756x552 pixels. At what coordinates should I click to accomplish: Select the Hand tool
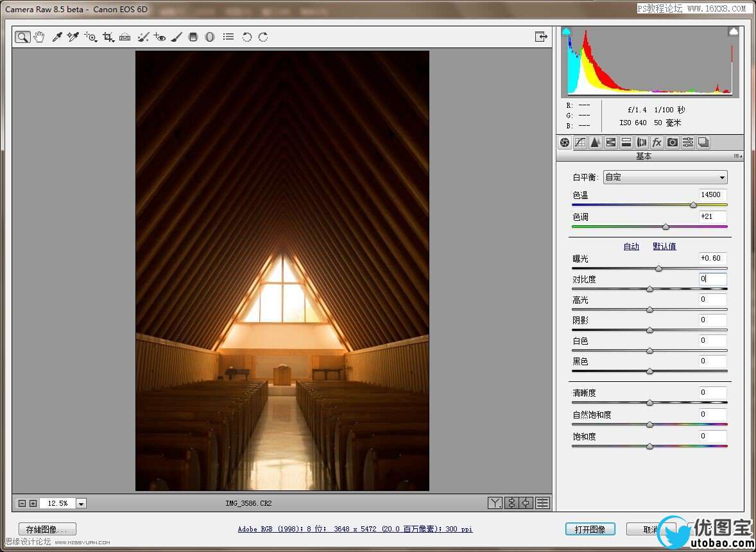[39, 37]
